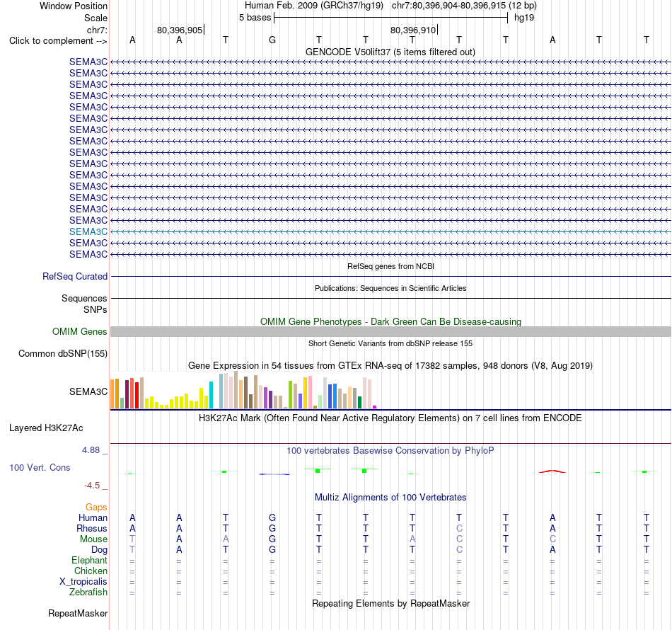Open 'GENCODE V50lift37 (5 items filtered out)' track title
The height and width of the screenshot is (630, 672).
[390, 52]
